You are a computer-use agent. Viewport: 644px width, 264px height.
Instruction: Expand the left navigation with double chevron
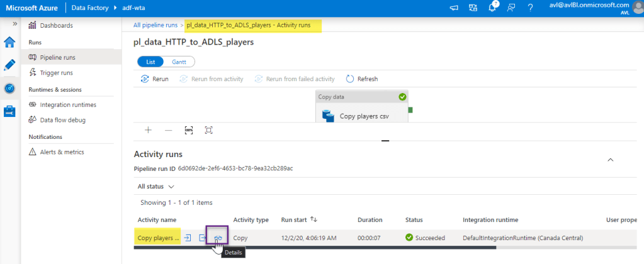[x=14, y=23]
